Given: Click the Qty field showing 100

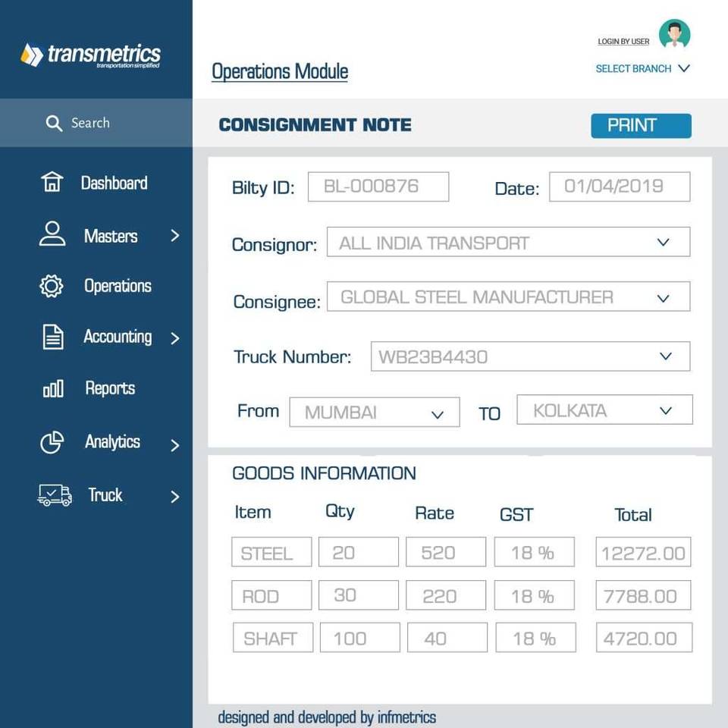Looking at the screenshot, I should click(359, 638).
